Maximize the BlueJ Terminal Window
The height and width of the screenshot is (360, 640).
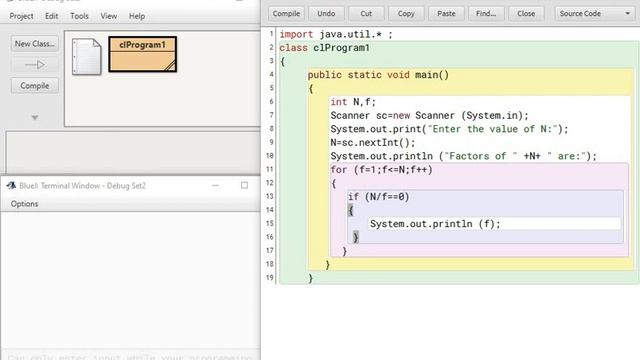click(244, 186)
